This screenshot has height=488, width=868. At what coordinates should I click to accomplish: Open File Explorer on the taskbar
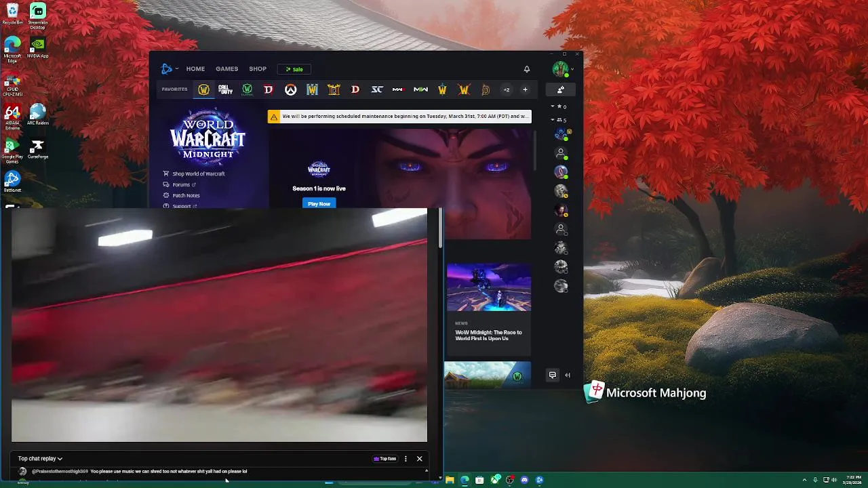(450, 480)
